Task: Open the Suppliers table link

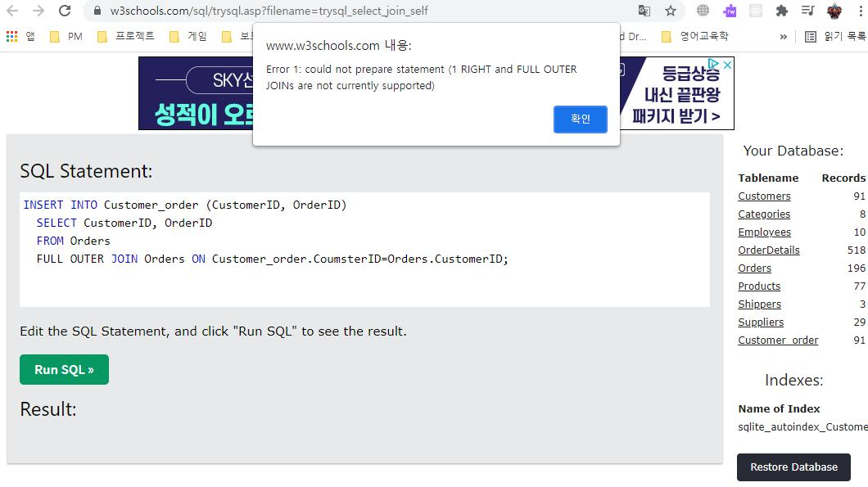Action: [761, 322]
